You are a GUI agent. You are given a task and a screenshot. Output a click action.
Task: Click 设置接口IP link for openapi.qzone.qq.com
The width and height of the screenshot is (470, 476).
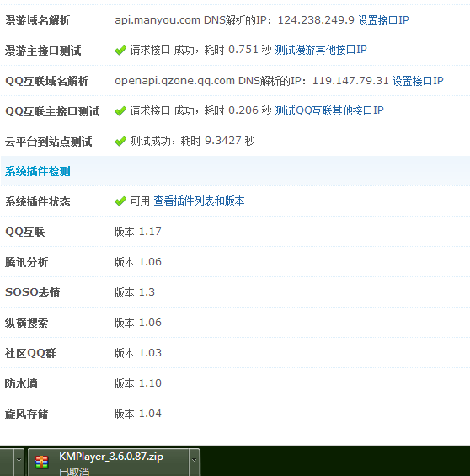click(x=418, y=81)
